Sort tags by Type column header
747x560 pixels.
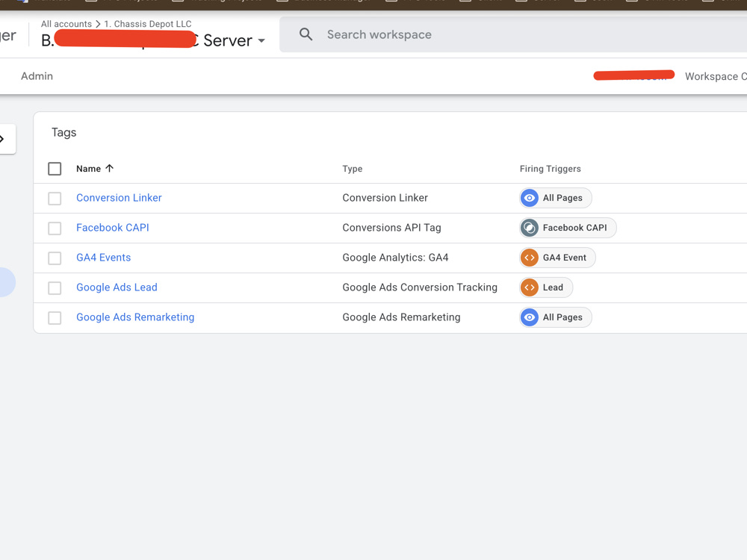[x=353, y=169]
